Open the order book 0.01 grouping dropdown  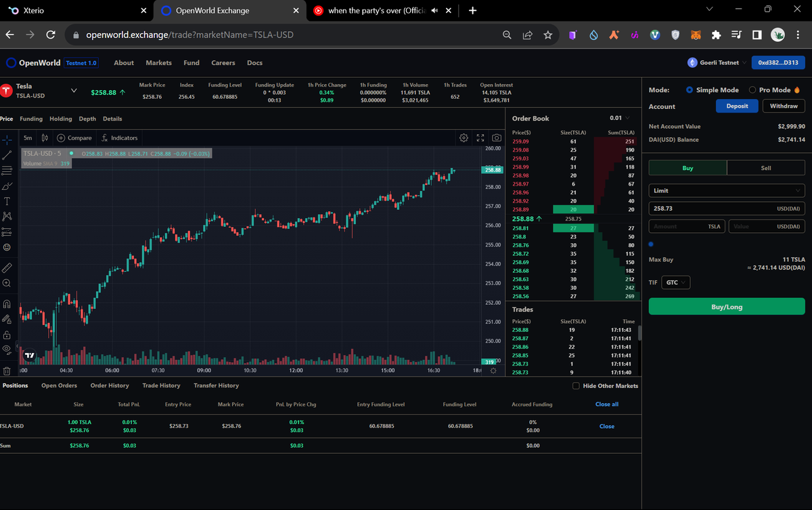[x=619, y=118]
